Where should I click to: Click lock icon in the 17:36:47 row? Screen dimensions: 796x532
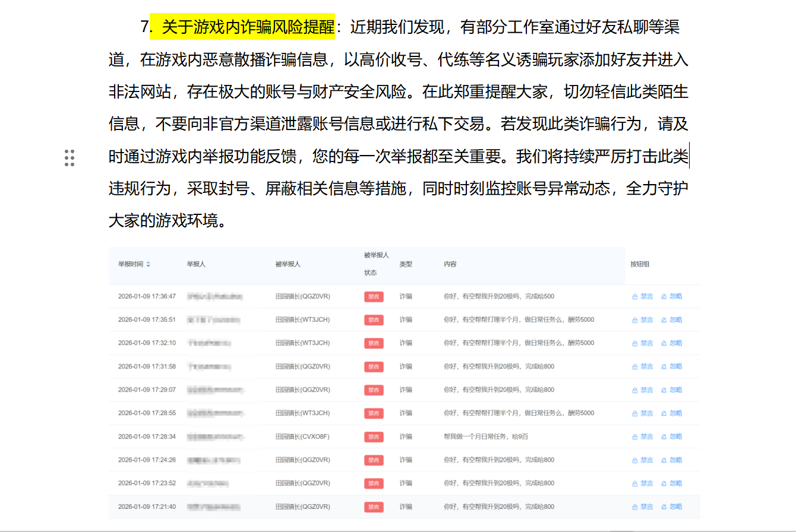click(x=634, y=296)
